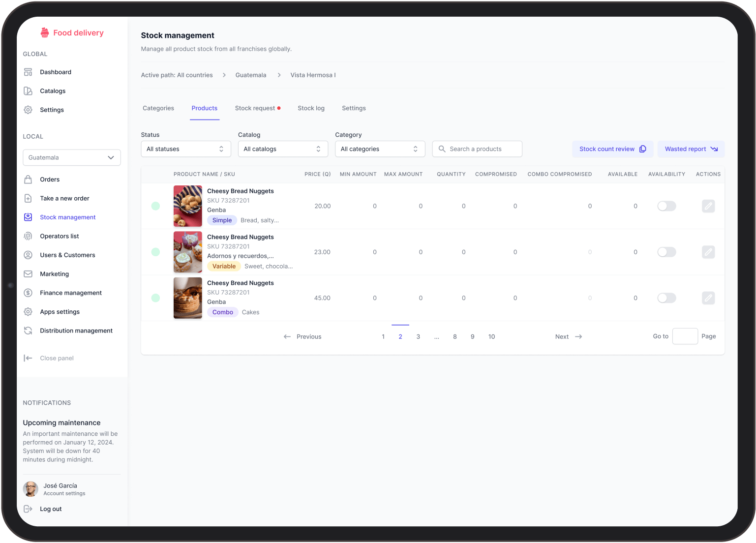
Task: Open Orders via its bag icon
Action: (28, 180)
